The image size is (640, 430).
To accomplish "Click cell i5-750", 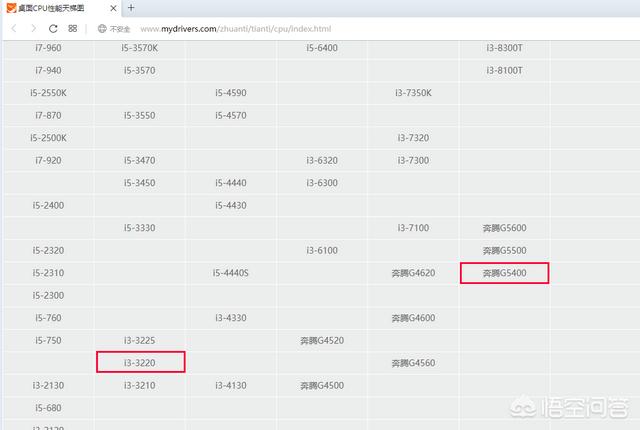I will (48, 340).
